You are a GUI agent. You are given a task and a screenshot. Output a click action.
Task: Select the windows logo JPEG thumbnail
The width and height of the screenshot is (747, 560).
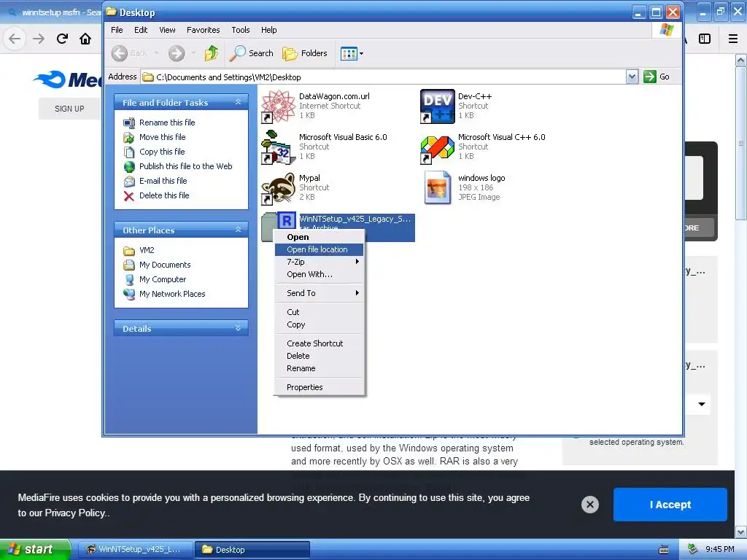pyautogui.click(x=438, y=187)
